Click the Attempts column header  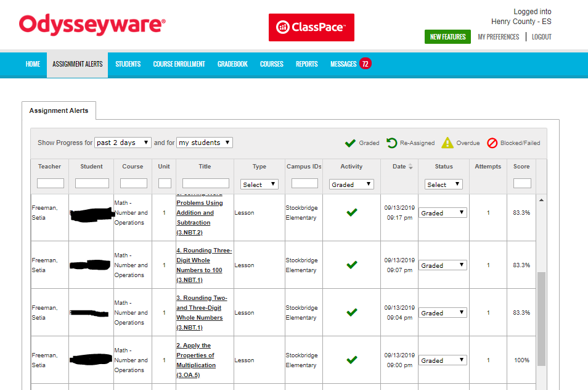(488, 166)
